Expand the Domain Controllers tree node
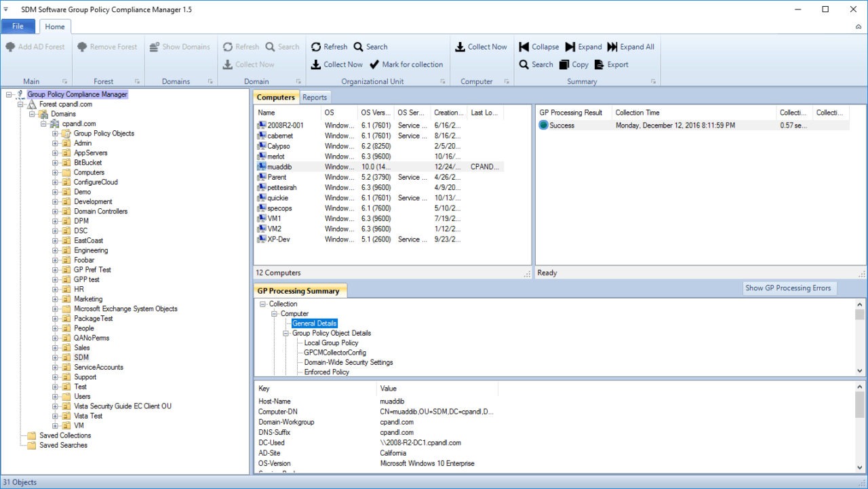 pyautogui.click(x=56, y=212)
